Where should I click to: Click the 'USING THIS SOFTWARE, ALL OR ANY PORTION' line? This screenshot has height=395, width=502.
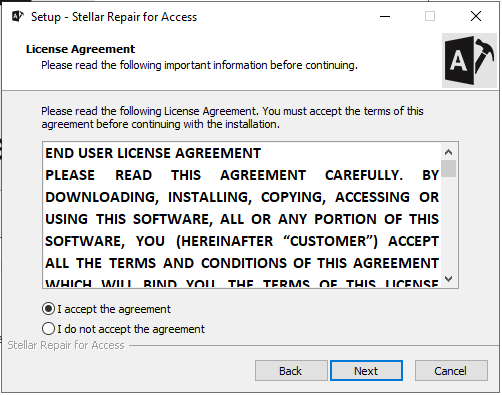242,219
